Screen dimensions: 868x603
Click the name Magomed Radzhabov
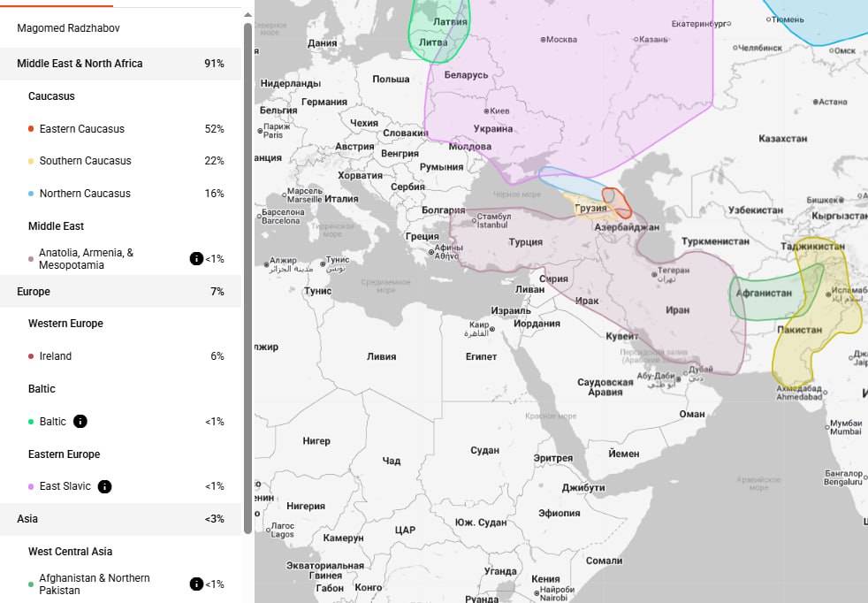click(x=68, y=28)
